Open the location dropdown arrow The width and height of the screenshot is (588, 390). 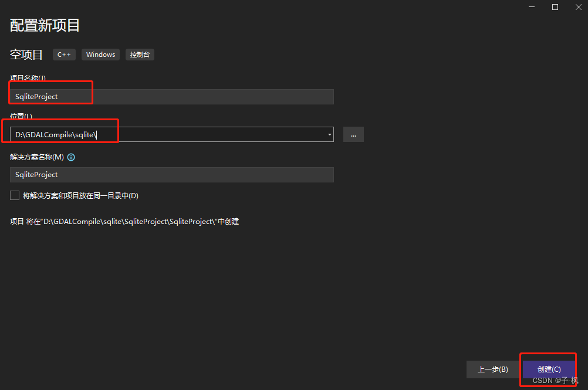pyautogui.click(x=329, y=134)
